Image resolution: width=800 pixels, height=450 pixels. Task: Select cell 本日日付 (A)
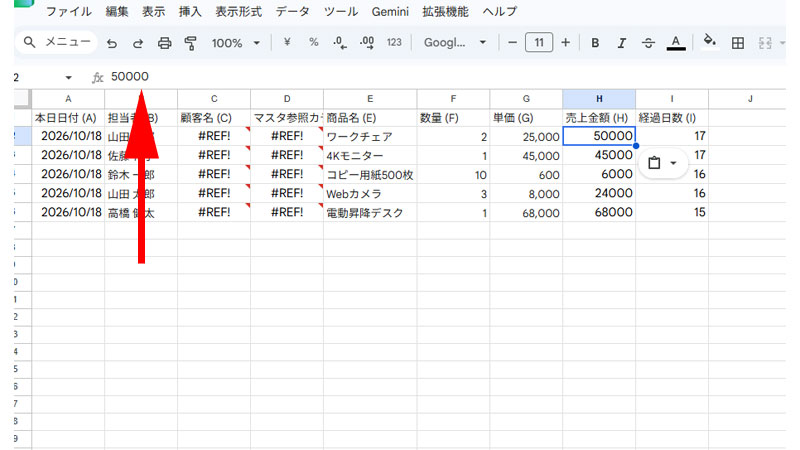pos(68,118)
